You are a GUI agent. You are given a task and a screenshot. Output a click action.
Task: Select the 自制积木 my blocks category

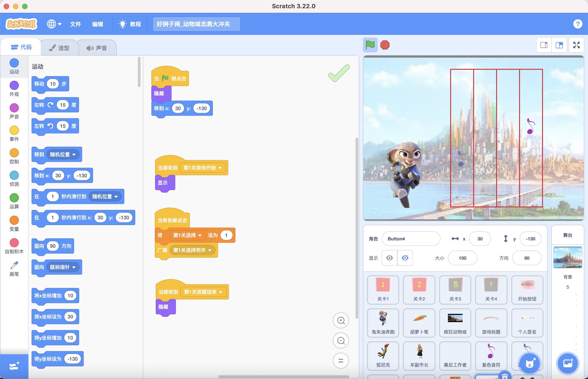pyautogui.click(x=14, y=246)
